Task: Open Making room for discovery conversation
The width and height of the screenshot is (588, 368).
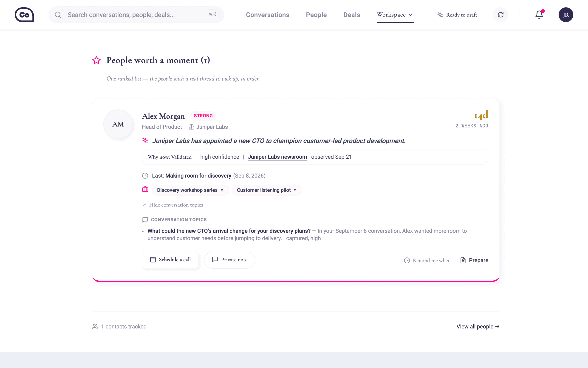Action: [198, 176]
